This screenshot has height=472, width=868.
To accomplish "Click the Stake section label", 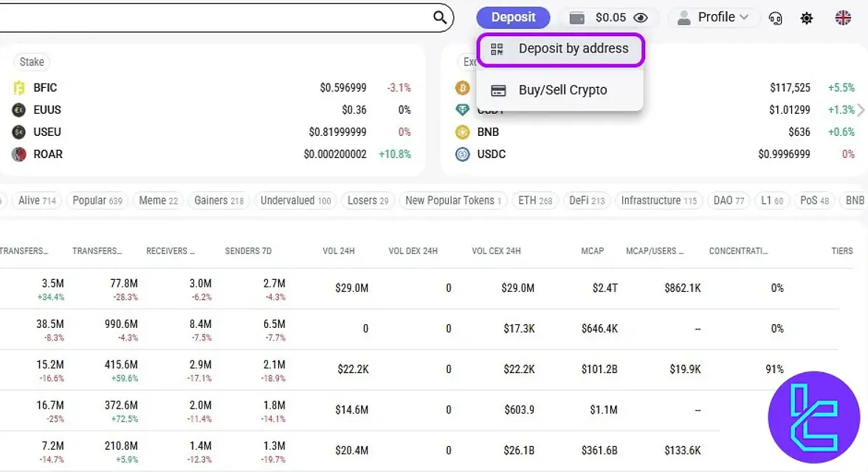I will pyautogui.click(x=32, y=62).
